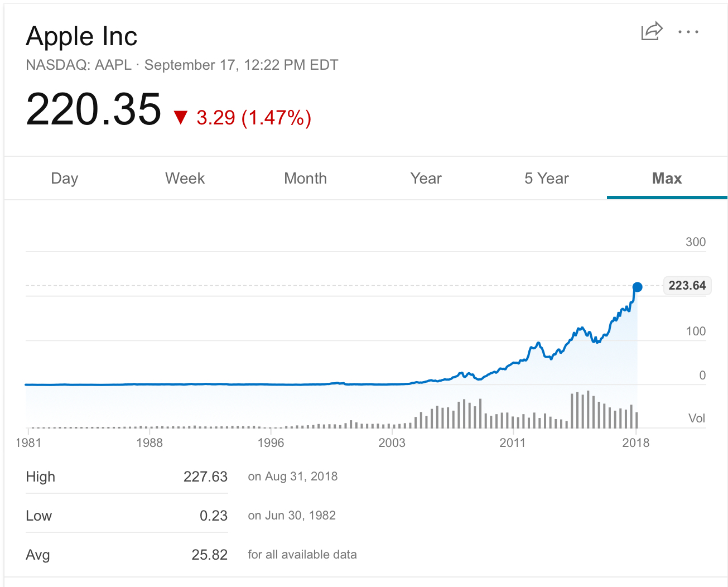The image size is (728, 587).
Task: Switch to the Day tab
Action: click(x=64, y=179)
